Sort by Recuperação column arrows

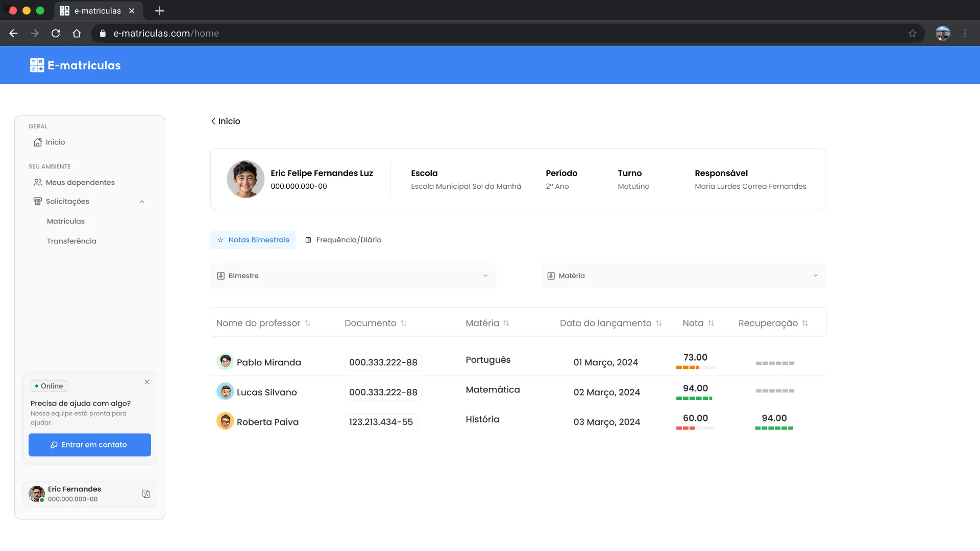[x=805, y=323]
